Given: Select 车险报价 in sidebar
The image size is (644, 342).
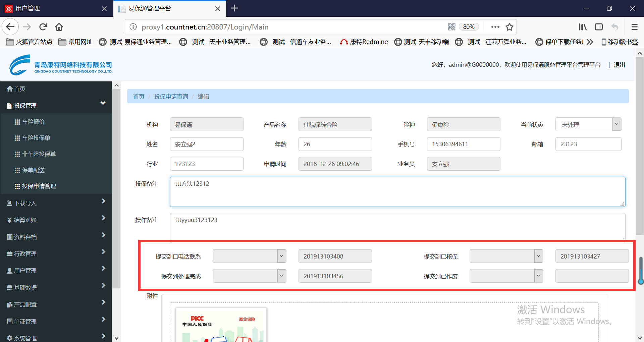Looking at the screenshot, I should pos(33,122).
